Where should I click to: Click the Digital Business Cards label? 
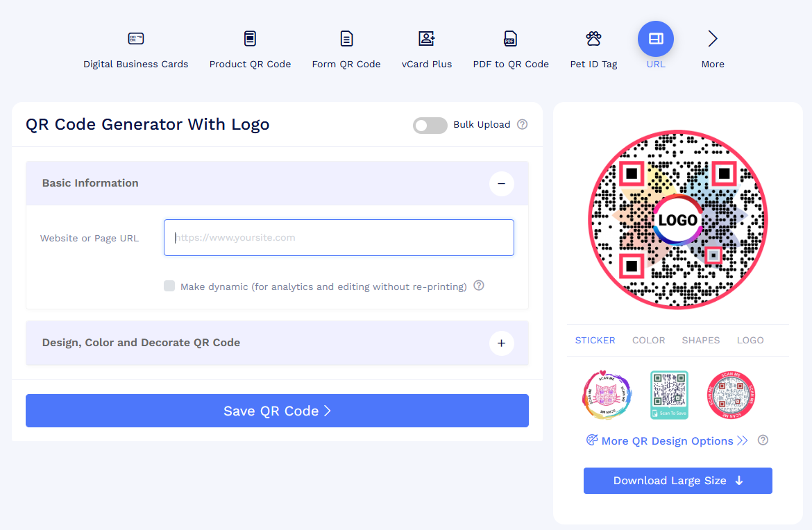[x=135, y=65]
